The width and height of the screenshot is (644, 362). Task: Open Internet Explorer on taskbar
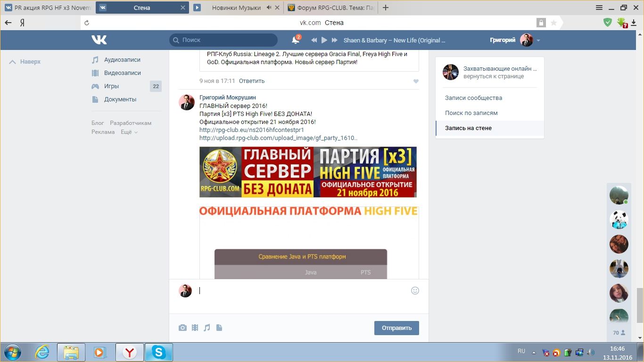coord(42,352)
